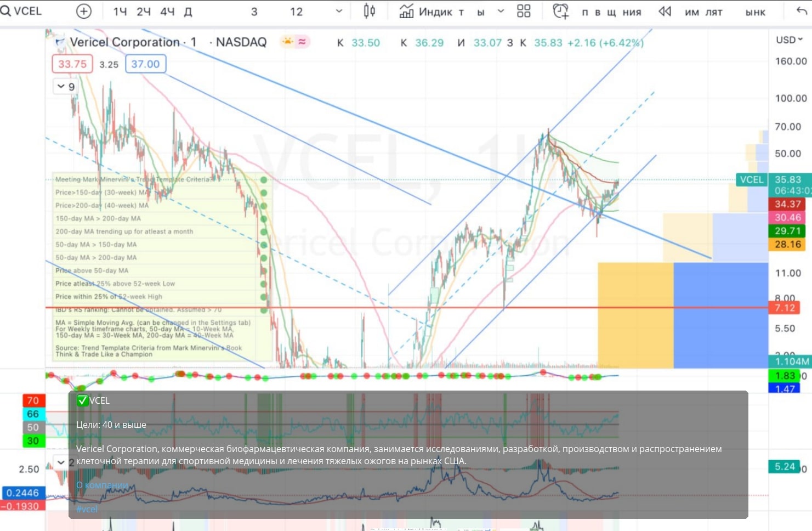Open the timeframe dropdown chevron
Image resolution: width=812 pixels, height=531 pixels.
pyautogui.click(x=339, y=11)
